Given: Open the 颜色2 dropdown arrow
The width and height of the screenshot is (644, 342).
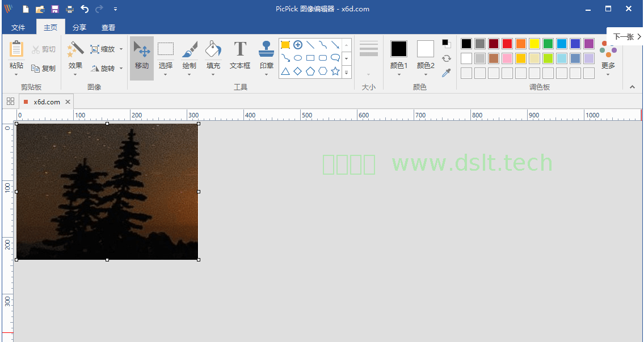Looking at the screenshot, I should [x=426, y=75].
